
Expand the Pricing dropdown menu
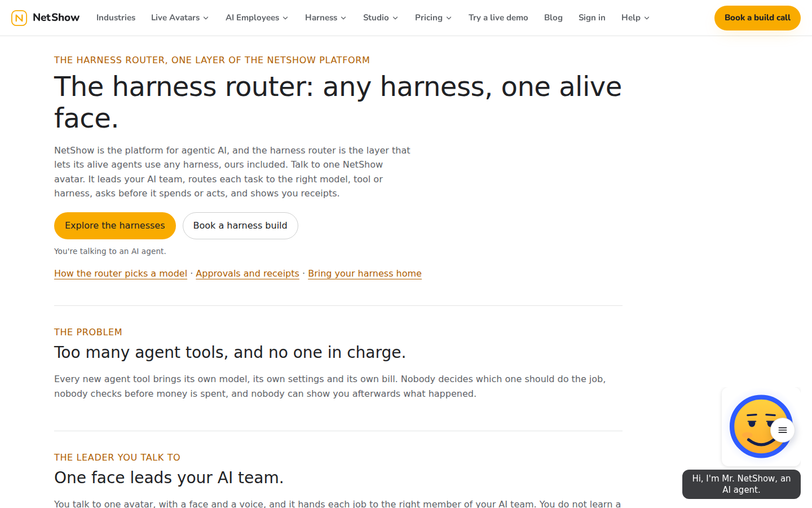(x=433, y=17)
